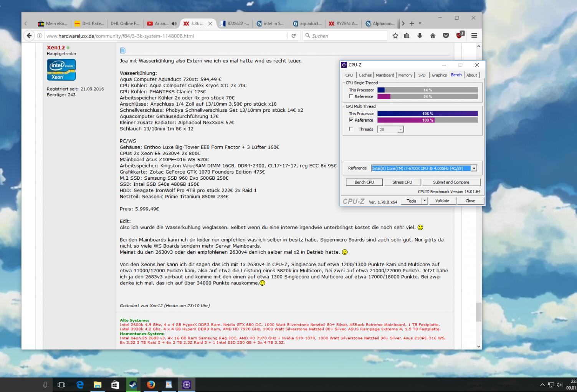The height and width of the screenshot is (392, 577).
Task: Open the Xen12 user profile link
Action: [56, 47]
